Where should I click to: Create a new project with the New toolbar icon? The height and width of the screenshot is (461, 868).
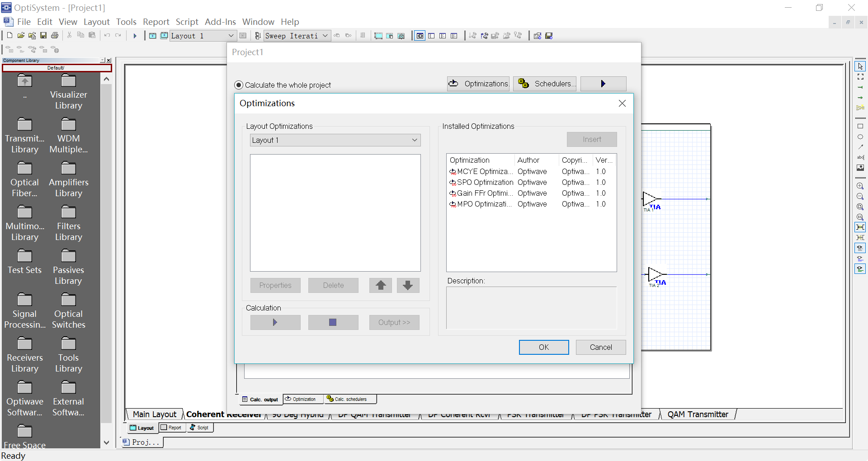[x=9, y=35]
